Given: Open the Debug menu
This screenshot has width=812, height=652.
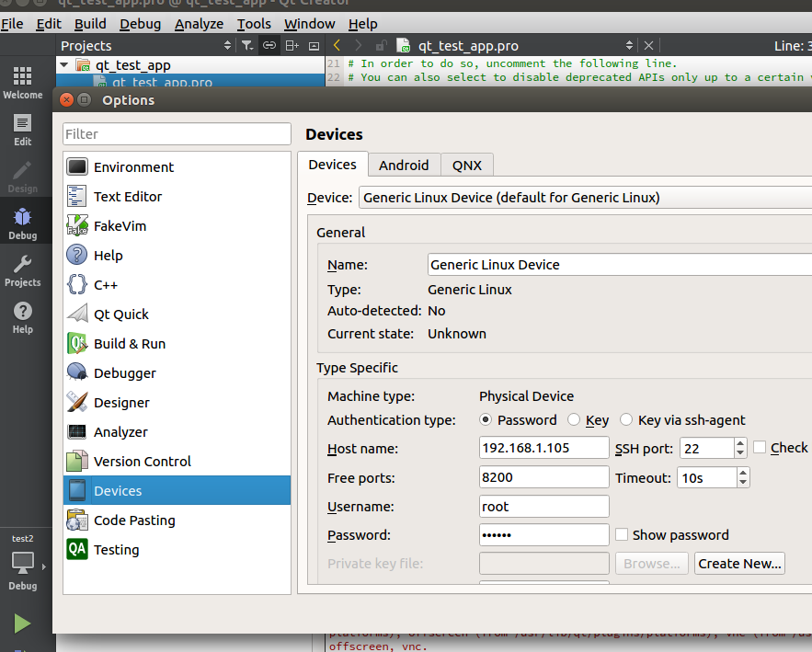Looking at the screenshot, I should [141, 24].
